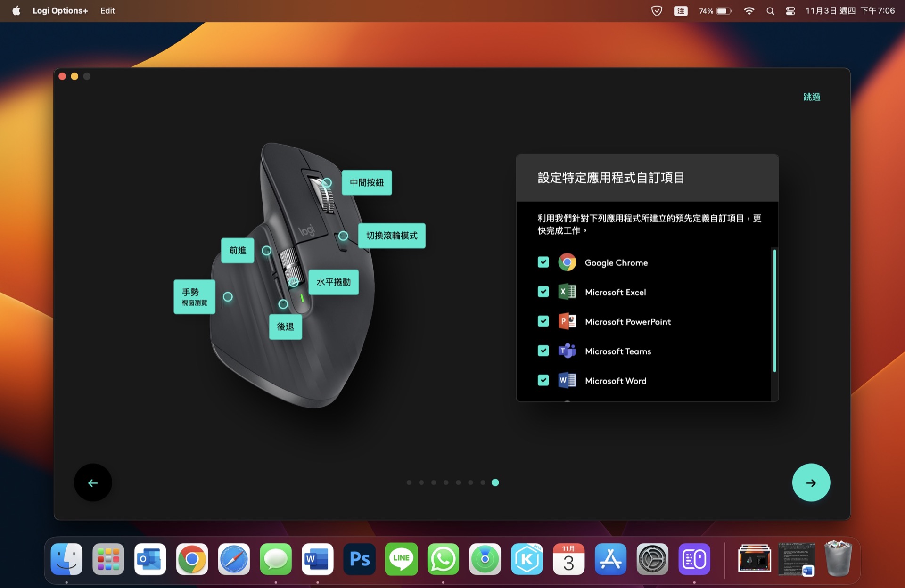
Task: Open the Wi-Fi menu bar icon
Action: 749,11
